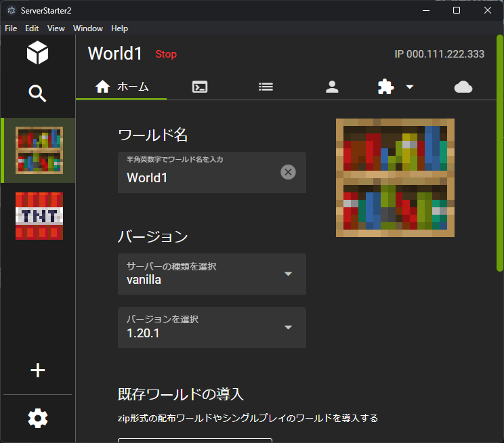Open the version dropdown showing 1.20.1

pyautogui.click(x=212, y=327)
